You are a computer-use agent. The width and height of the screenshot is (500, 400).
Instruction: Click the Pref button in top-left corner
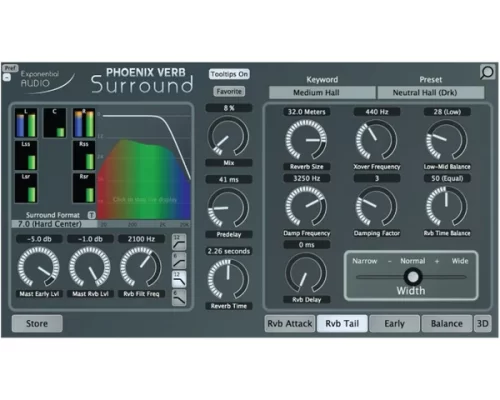(x=10, y=68)
